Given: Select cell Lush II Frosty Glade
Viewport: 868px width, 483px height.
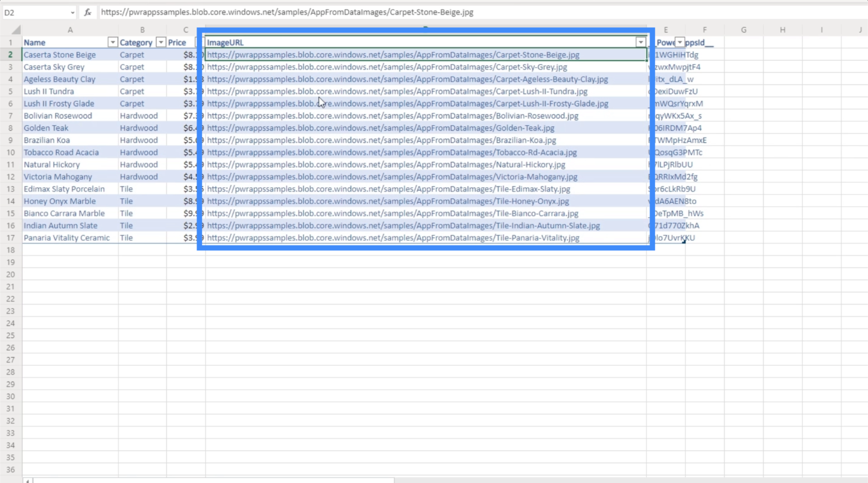Looking at the screenshot, I should coord(70,103).
